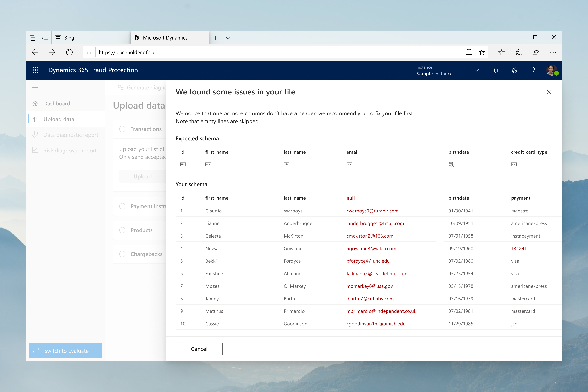Click the dimmed Upload button
Viewport: 588px width, 392px height.
click(x=142, y=176)
